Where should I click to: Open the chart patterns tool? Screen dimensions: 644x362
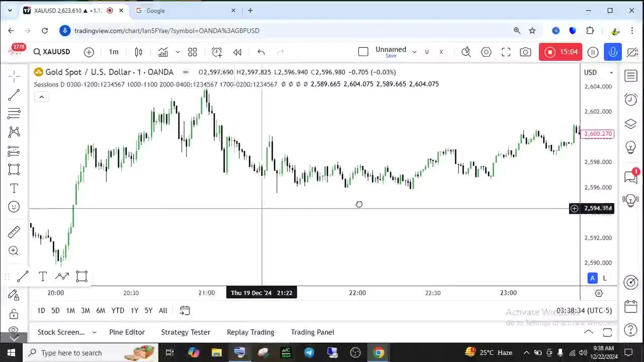point(14,132)
